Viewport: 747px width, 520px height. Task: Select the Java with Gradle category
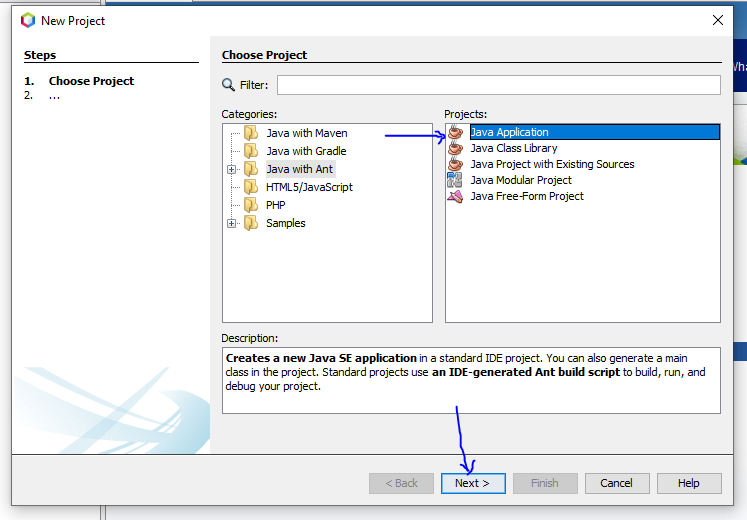point(306,151)
